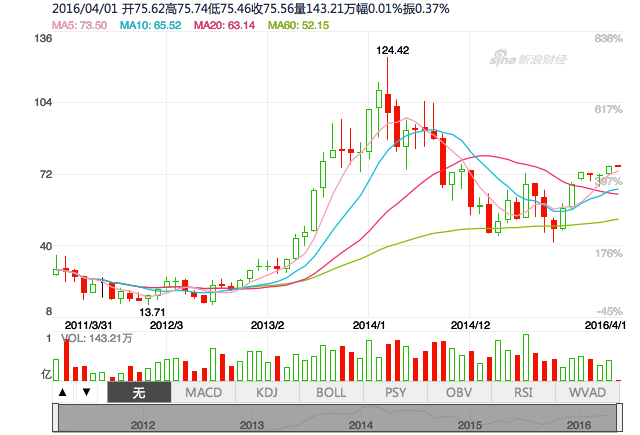Click the 176% percentage axis label

click(x=608, y=253)
